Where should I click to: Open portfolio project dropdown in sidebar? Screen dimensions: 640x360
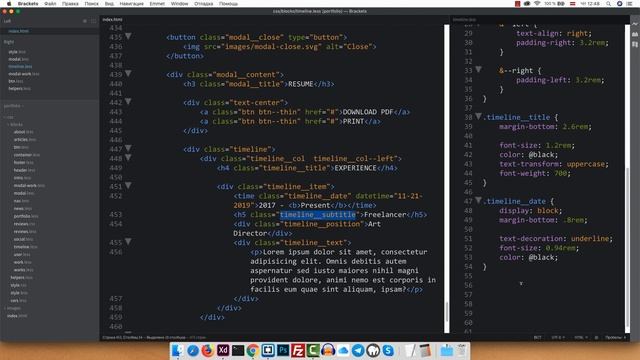(14, 106)
